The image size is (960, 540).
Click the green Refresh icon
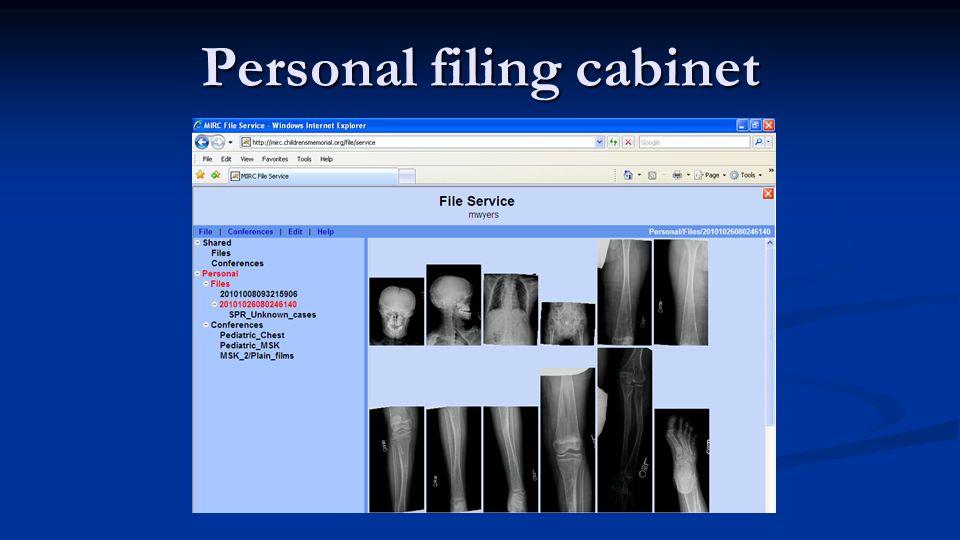tap(613, 142)
